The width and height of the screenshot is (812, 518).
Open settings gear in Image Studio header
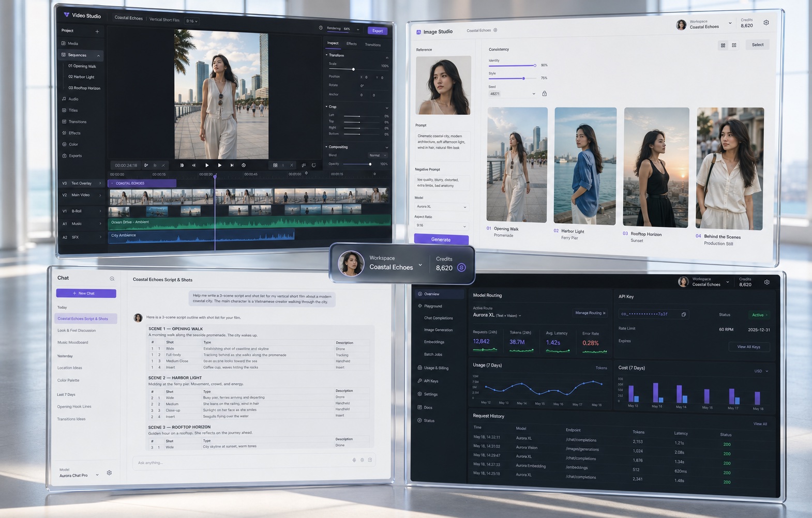[766, 23]
